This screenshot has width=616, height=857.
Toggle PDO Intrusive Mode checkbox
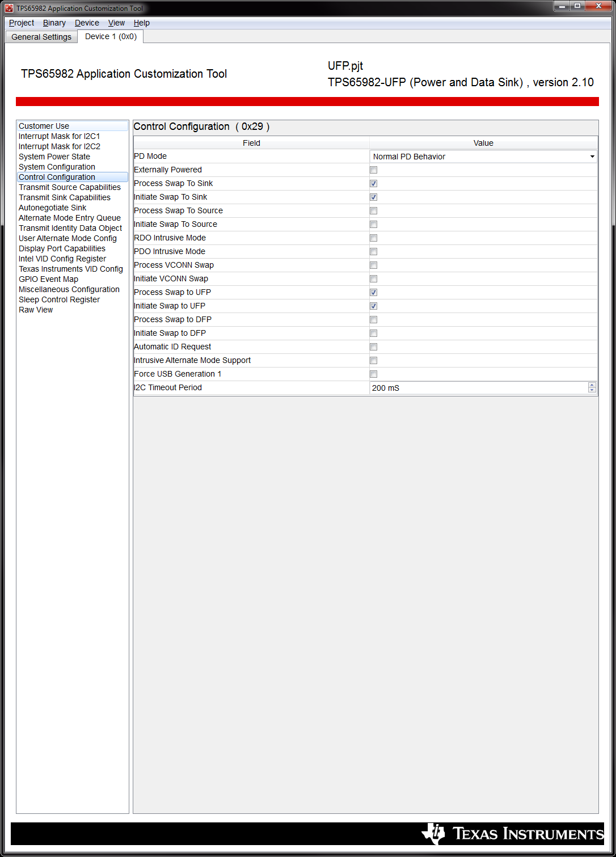pyautogui.click(x=373, y=251)
